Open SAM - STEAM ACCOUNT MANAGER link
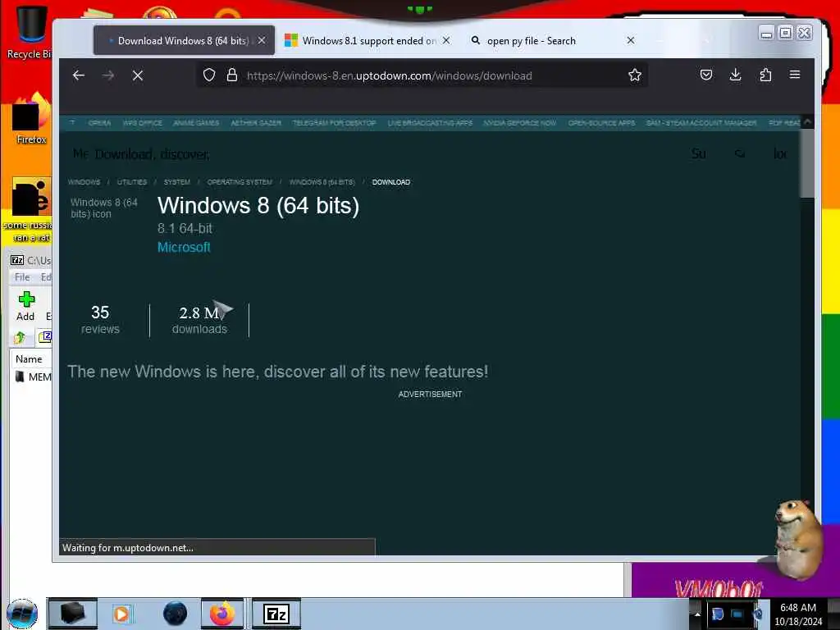The height and width of the screenshot is (630, 840). tap(701, 123)
